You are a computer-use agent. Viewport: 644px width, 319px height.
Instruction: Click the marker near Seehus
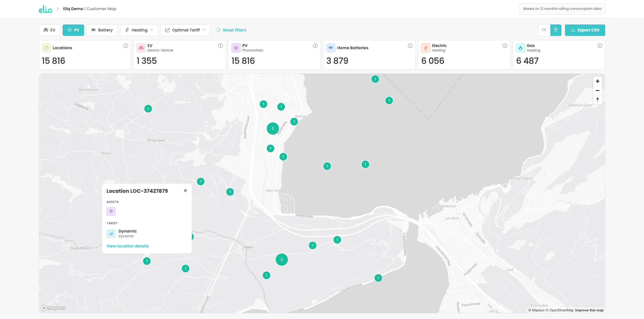point(294,121)
